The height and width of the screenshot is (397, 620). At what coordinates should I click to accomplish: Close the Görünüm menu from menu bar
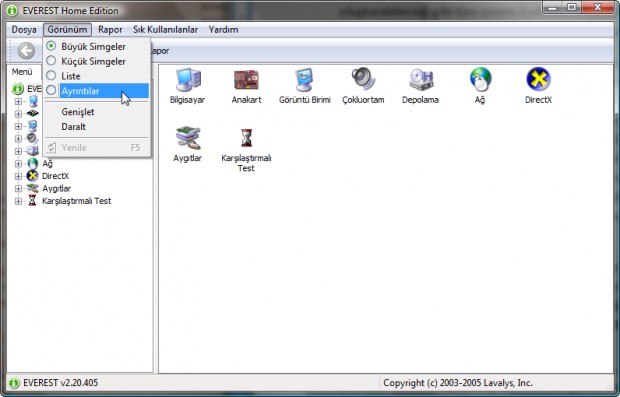67,30
